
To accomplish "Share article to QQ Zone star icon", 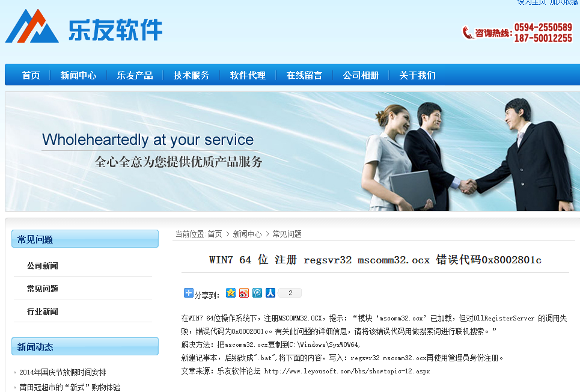I will (230, 293).
